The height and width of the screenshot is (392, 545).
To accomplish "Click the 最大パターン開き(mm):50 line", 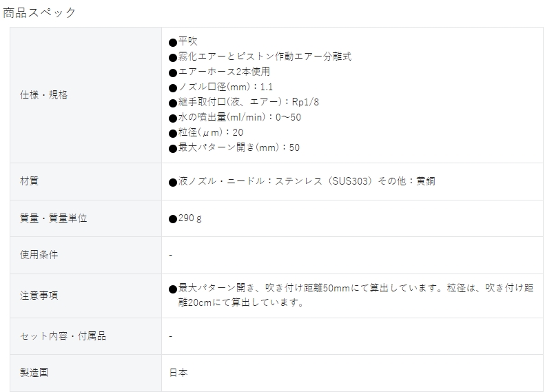I will 234,147.
